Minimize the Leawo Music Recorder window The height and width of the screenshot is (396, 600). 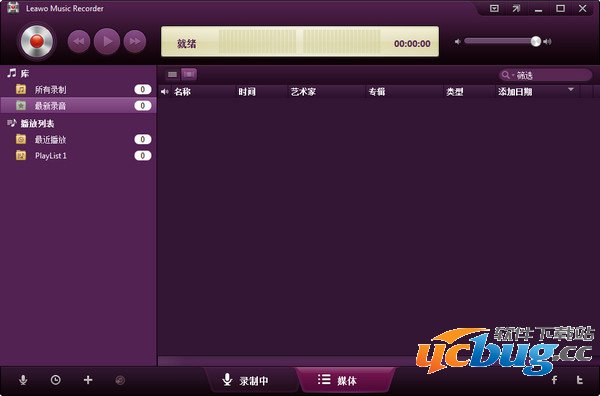[x=538, y=9]
